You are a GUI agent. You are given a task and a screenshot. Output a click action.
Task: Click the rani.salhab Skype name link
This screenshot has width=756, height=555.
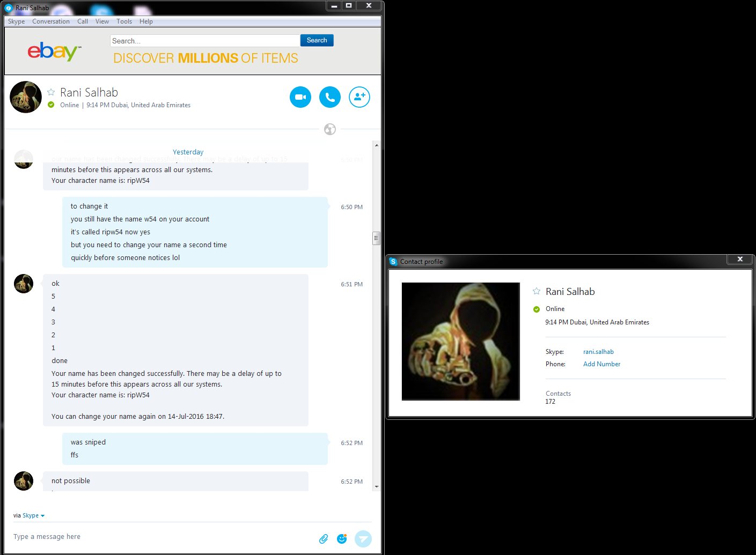click(x=598, y=352)
